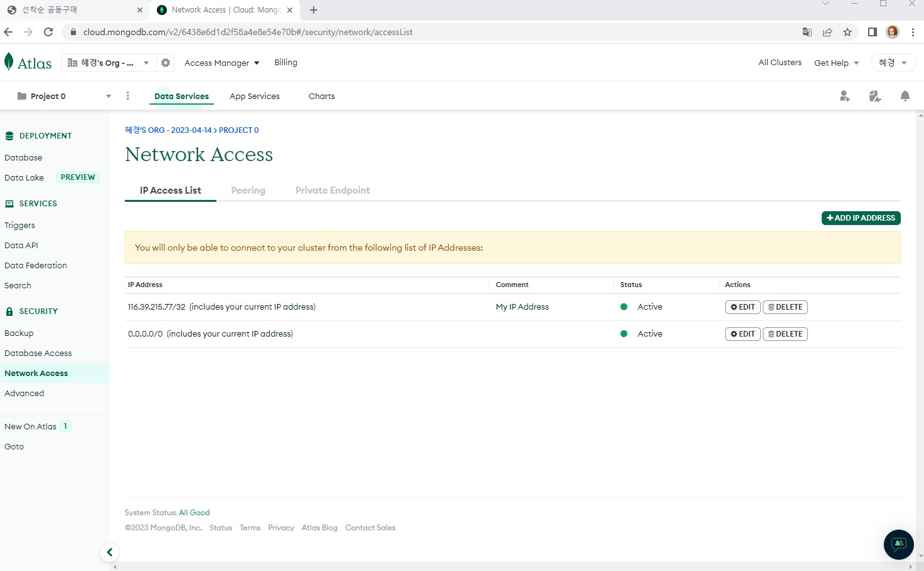
Task: Open a new browser tab
Action: (314, 10)
